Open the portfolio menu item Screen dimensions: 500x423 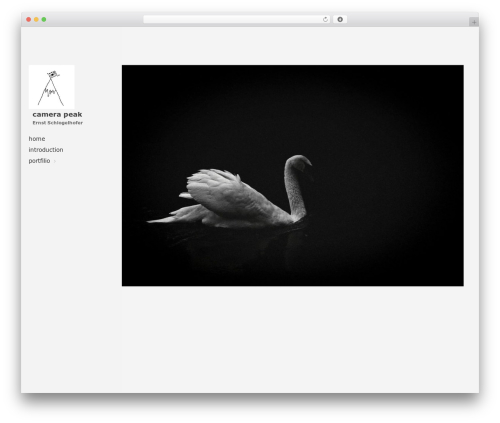coord(39,161)
